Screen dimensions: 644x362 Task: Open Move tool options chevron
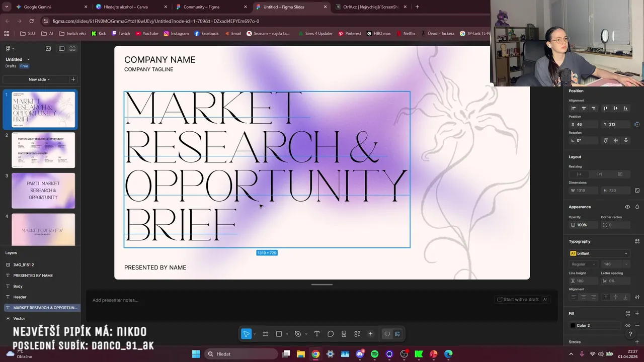[255, 334]
